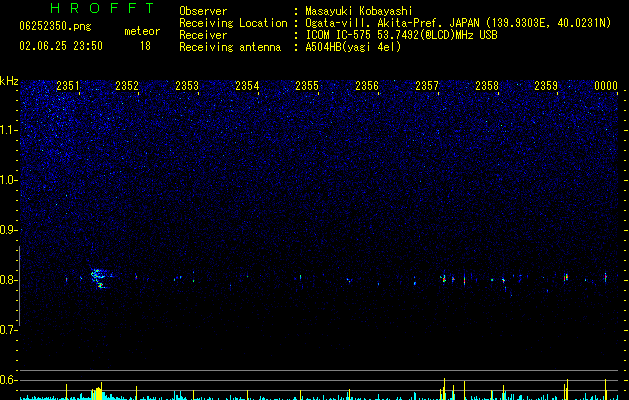Click the 0.8 kHz axis label
The image size is (629, 400).
pyautogui.click(x=9, y=280)
